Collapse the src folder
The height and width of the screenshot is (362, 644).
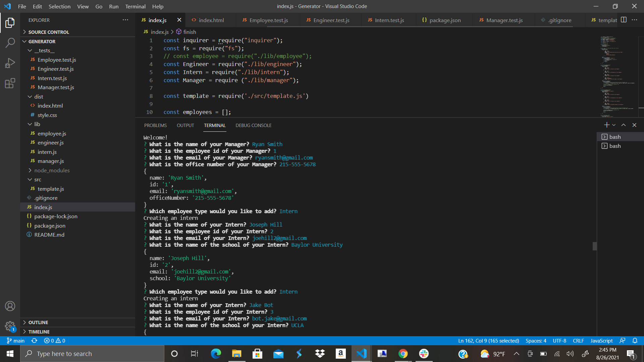pyautogui.click(x=78, y=179)
